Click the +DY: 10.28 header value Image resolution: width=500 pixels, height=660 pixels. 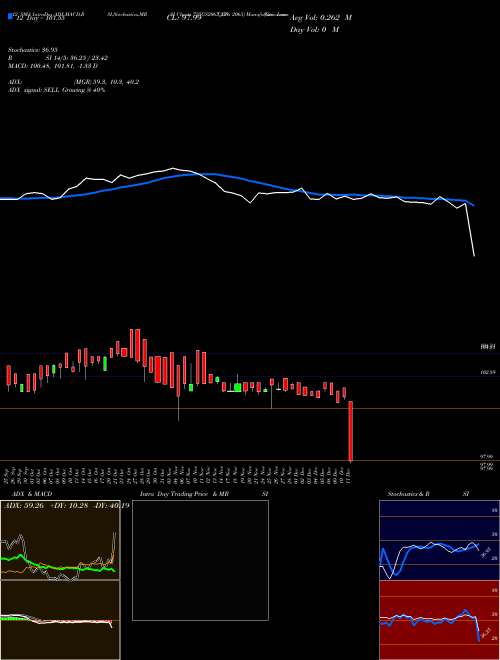69,506
